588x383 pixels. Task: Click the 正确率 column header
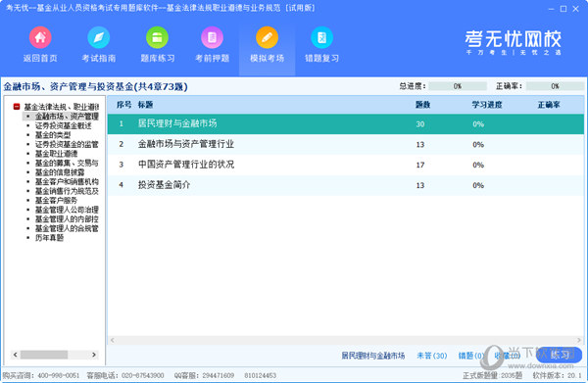549,105
